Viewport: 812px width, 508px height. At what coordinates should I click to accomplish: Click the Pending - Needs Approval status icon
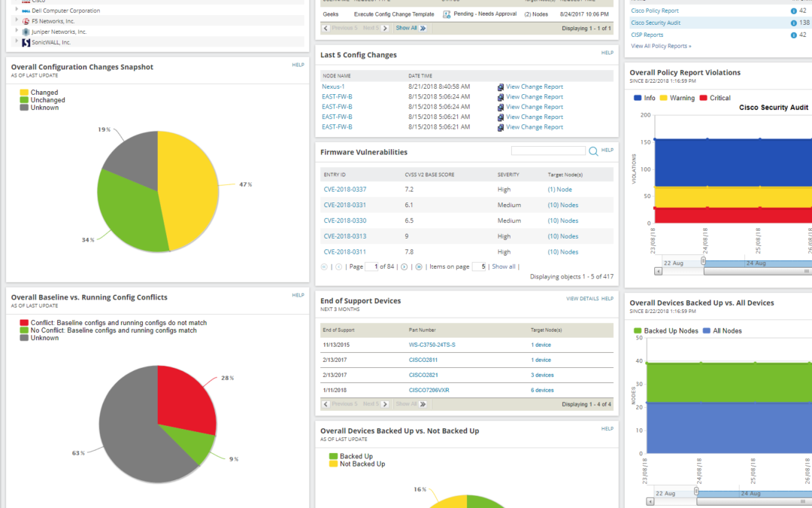[447, 14]
